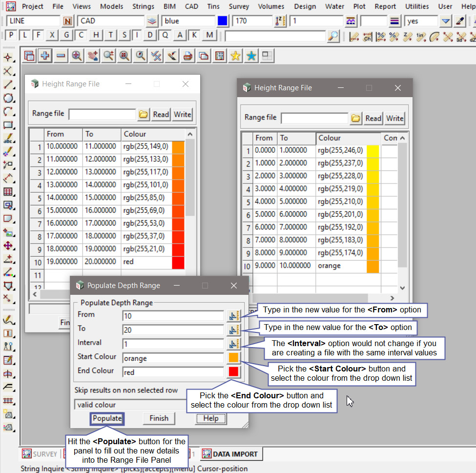Toggle the P snap button
The image size is (476, 473).
(x=11, y=36)
